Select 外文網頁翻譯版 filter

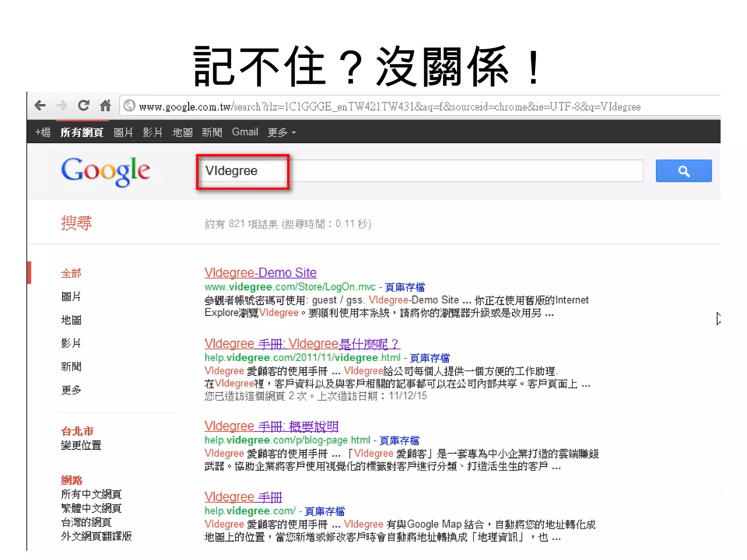click(x=96, y=536)
